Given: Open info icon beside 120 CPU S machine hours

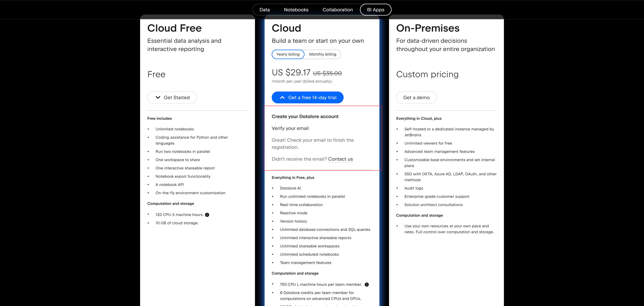Looking at the screenshot, I should point(207,215).
